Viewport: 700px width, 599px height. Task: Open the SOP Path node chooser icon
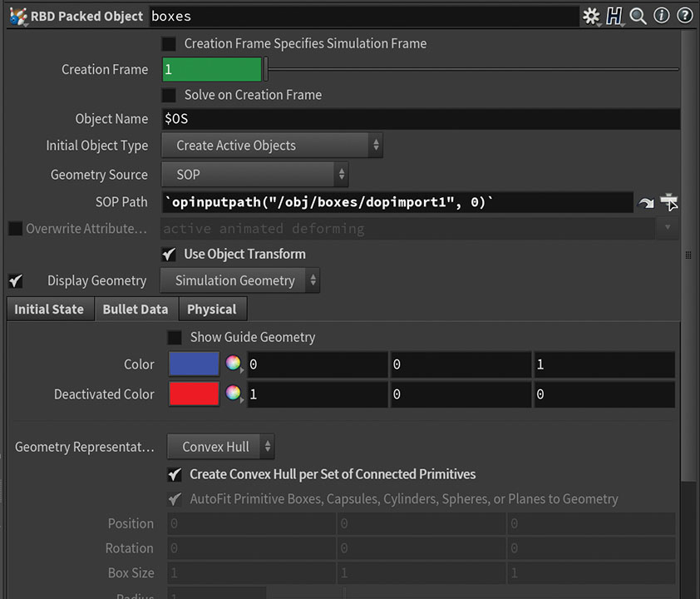point(669,202)
